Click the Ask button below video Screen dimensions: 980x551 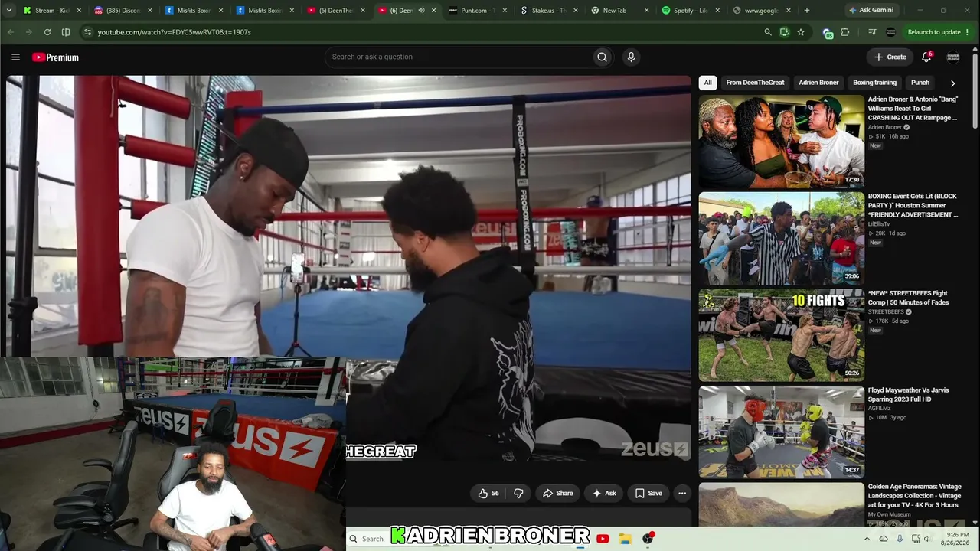pyautogui.click(x=604, y=494)
